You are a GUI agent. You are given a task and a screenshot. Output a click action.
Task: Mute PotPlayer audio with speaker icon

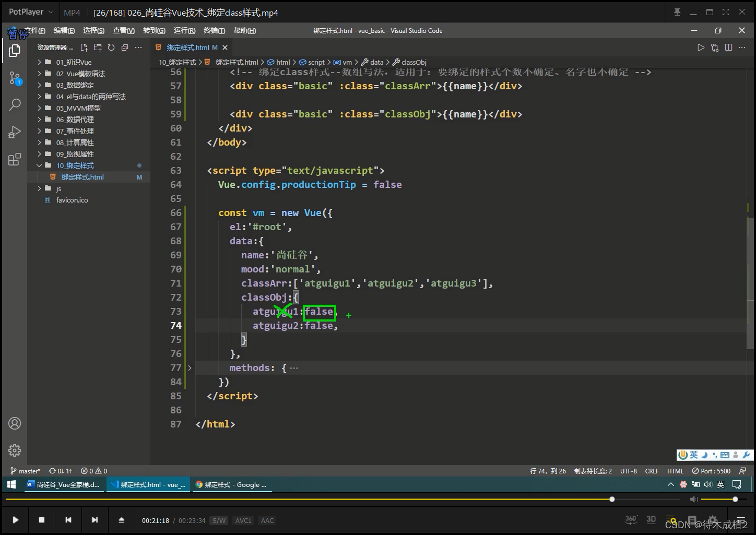point(693,500)
